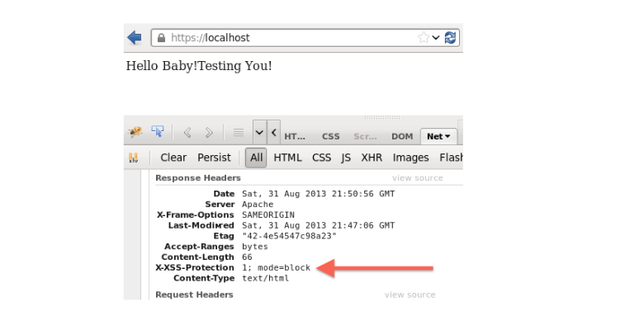
Task: Click the Etag value "42-4e54547c98a23"
Action: pos(289,236)
